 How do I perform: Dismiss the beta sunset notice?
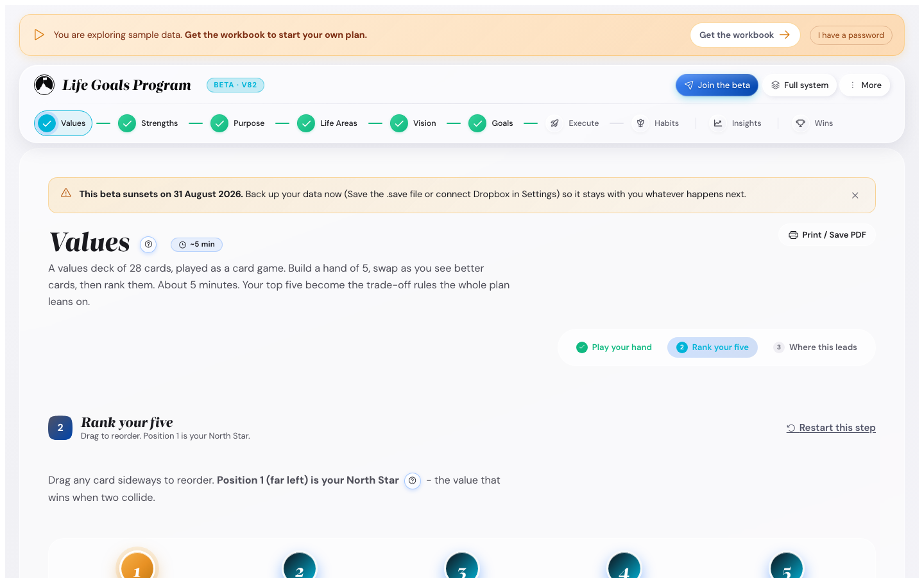pos(855,195)
